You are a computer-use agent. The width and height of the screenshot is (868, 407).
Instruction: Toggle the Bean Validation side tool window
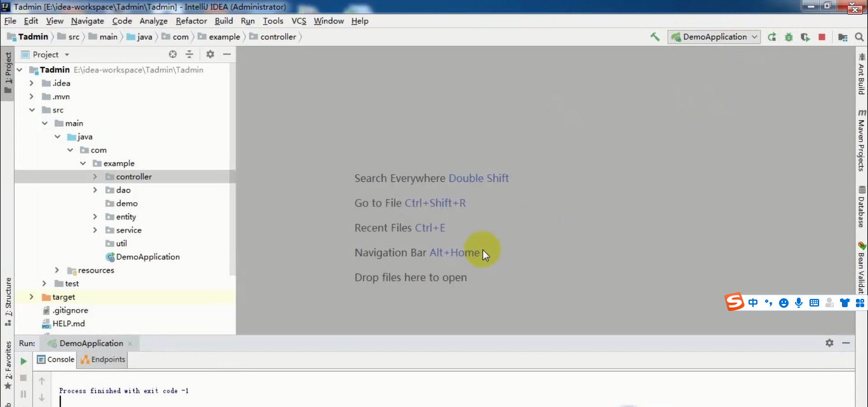pyautogui.click(x=862, y=267)
